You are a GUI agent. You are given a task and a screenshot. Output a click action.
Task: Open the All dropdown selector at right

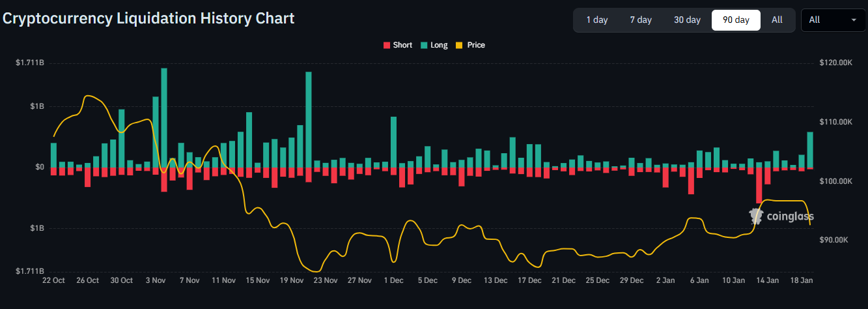pos(832,20)
